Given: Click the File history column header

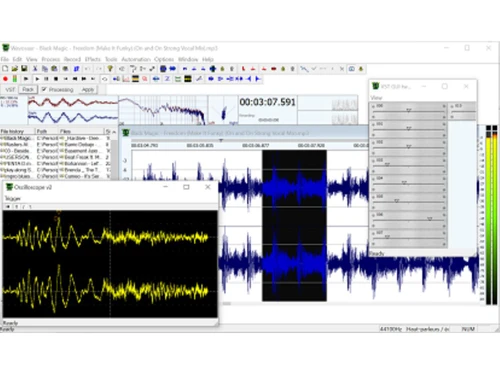Looking at the screenshot, I should 17,131.
